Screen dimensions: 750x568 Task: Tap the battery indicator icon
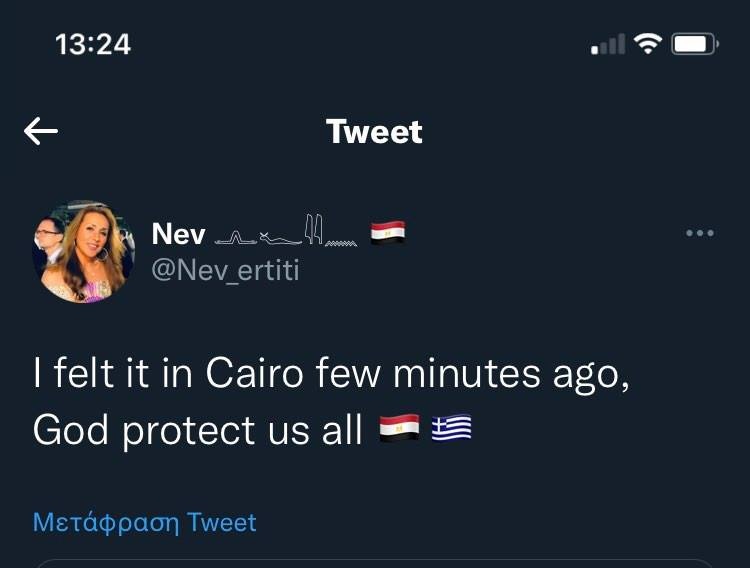point(694,44)
